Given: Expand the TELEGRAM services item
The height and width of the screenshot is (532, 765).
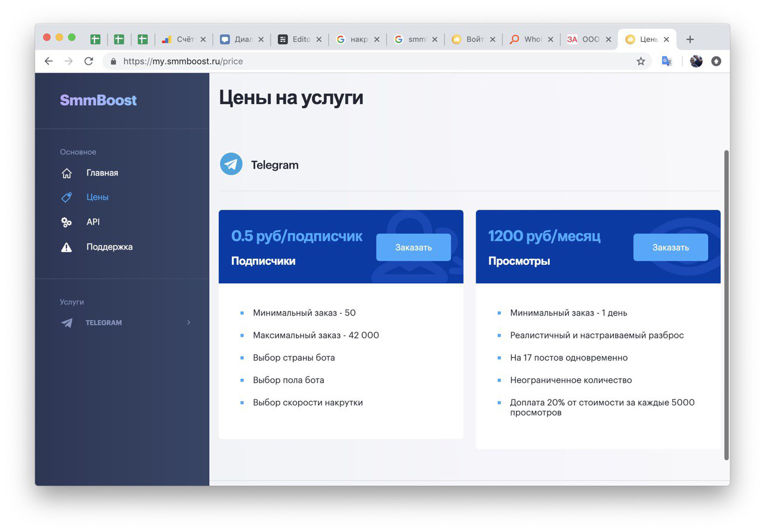Looking at the screenshot, I should tap(126, 323).
